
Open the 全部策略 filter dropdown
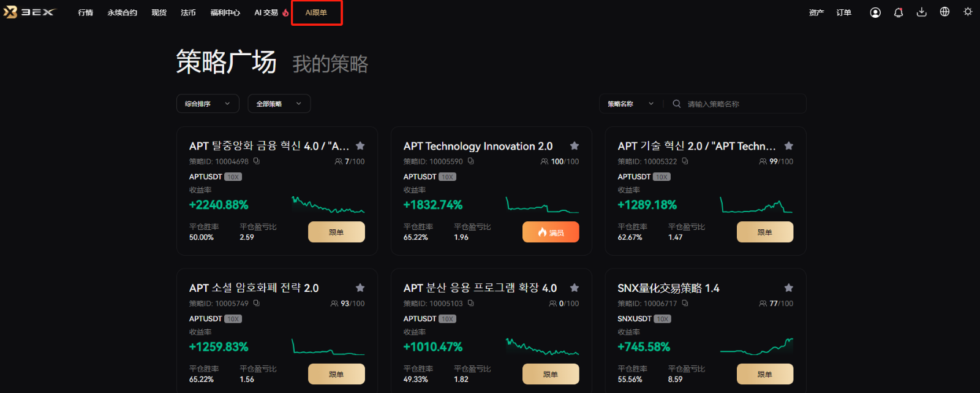pyautogui.click(x=279, y=104)
